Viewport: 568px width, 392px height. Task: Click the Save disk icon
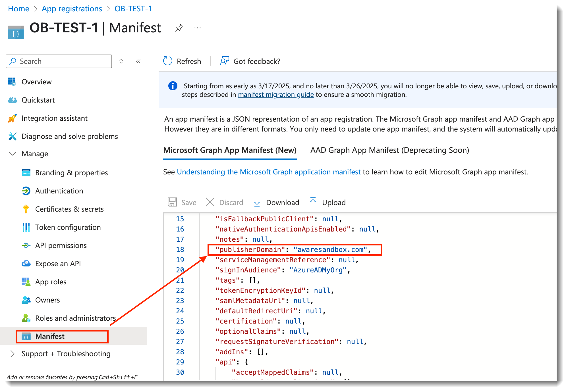[172, 202]
